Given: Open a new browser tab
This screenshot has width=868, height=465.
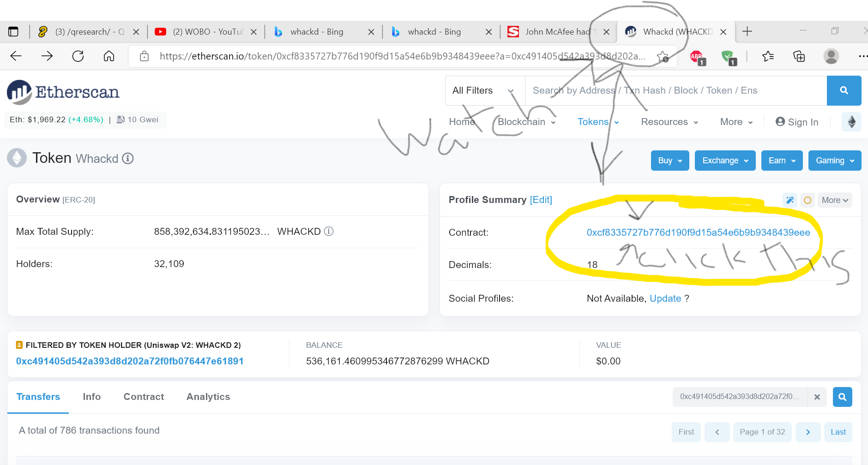Looking at the screenshot, I should coord(747,31).
